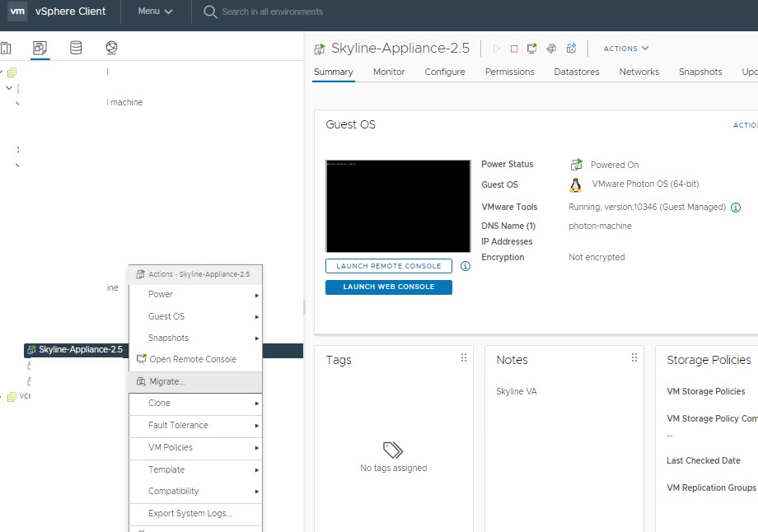Select Migrate... from the context menu
The width and height of the screenshot is (758, 532).
click(167, 382)
